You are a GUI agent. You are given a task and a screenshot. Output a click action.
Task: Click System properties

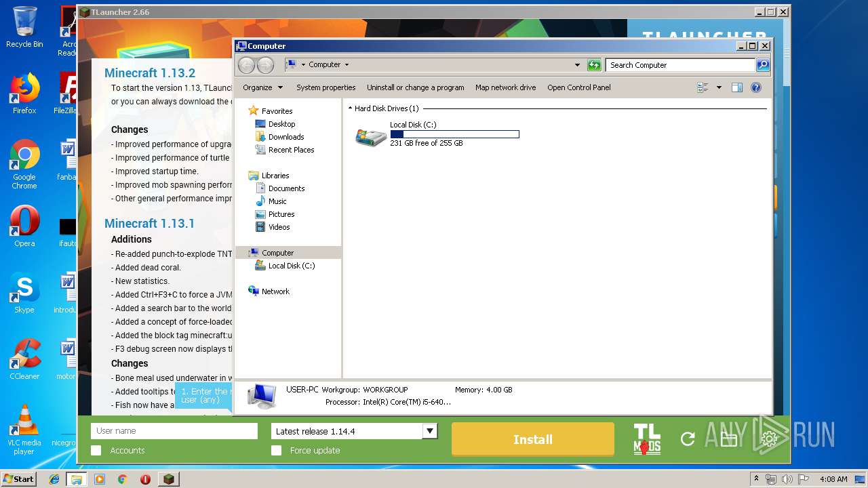(325, 87)
